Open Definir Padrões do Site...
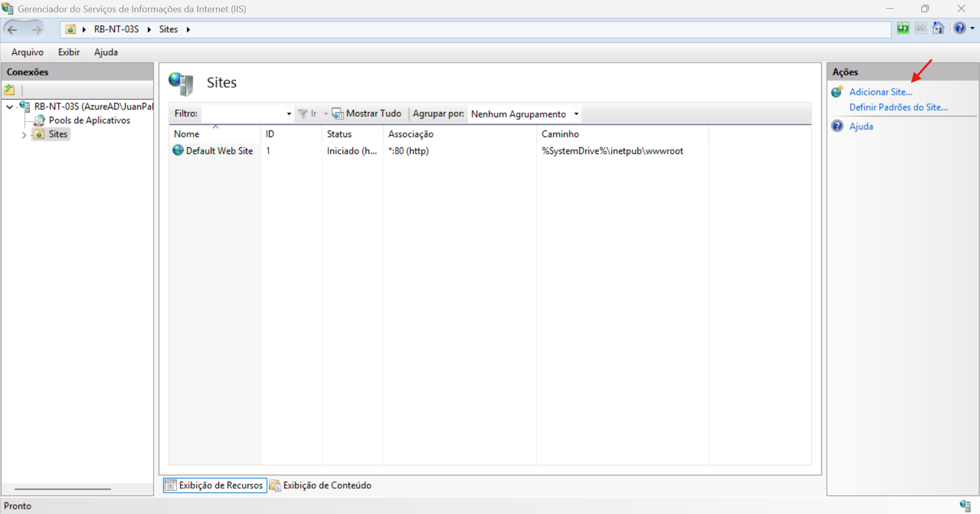980x514 pixels. tap(898, 107)
